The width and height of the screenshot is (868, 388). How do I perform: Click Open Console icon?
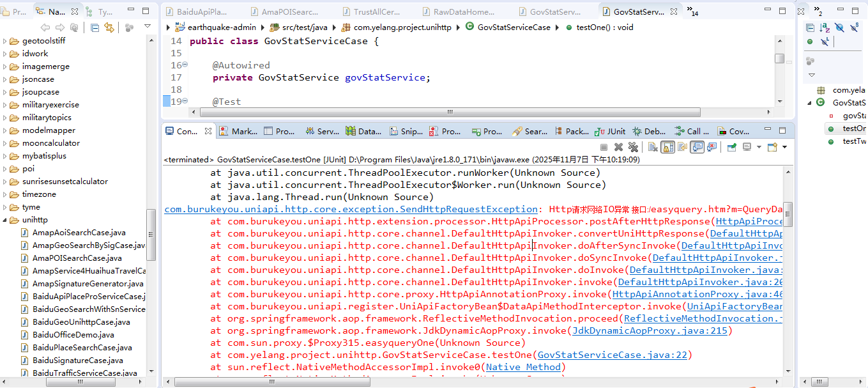(773, 147)
